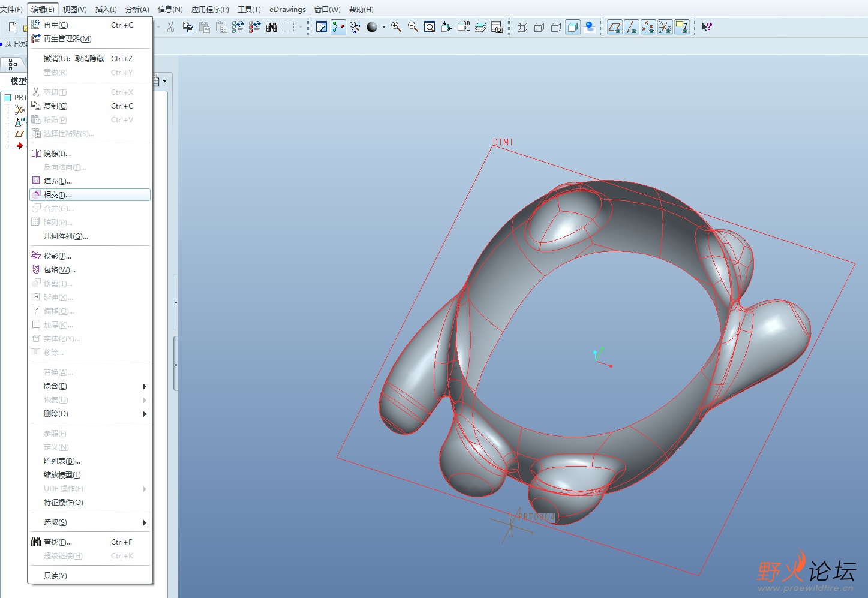Click the orient mode toolbar icon
The width and height of the screenshot is (868, 598).
click(x=355, y=27)
